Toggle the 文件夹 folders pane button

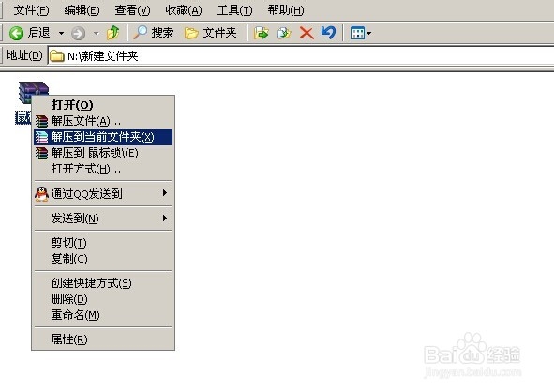pos(211,33)
